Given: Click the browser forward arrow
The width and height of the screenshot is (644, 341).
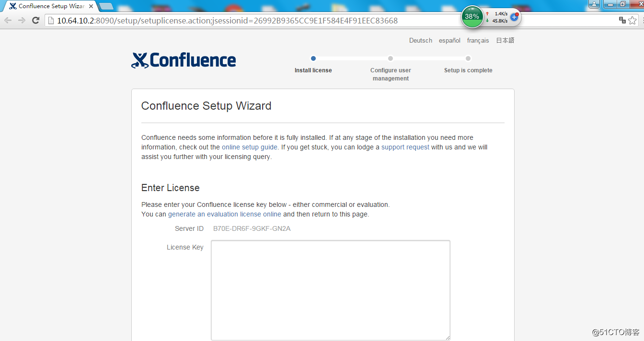Looking at the screenshot, I should click(x=22, y=20).
